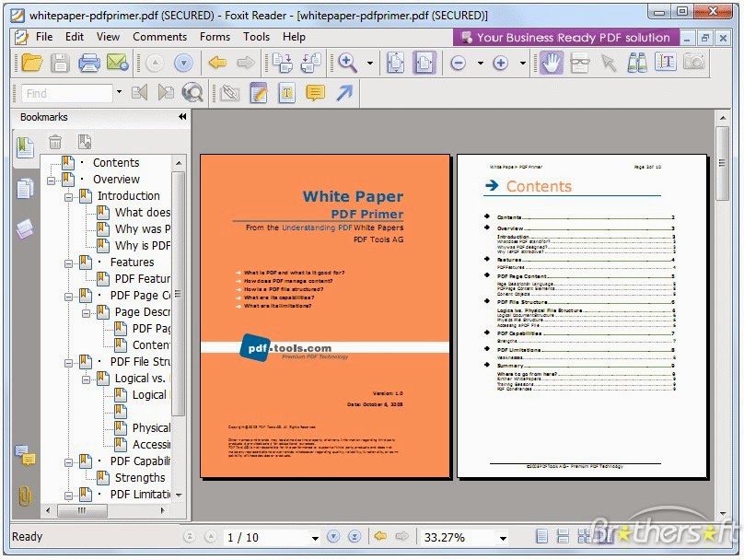Go to next page with down-arrow circle
The image size is (744, 560).
pyautogui.click(x=183, y=63)
